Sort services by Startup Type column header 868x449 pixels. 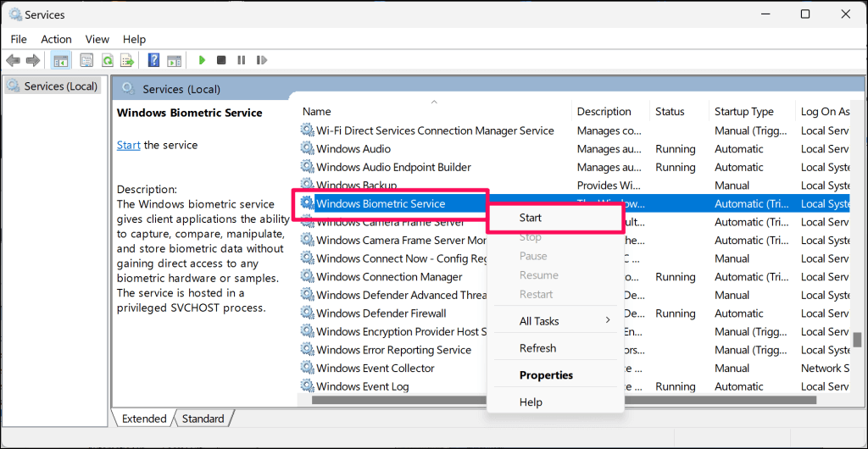[x=743, y=111]
